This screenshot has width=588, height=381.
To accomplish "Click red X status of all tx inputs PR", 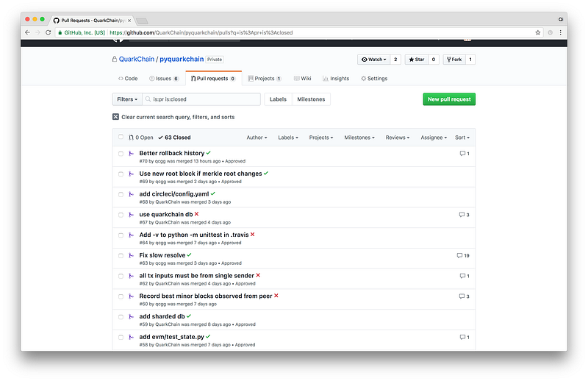I will pos(258,275).
